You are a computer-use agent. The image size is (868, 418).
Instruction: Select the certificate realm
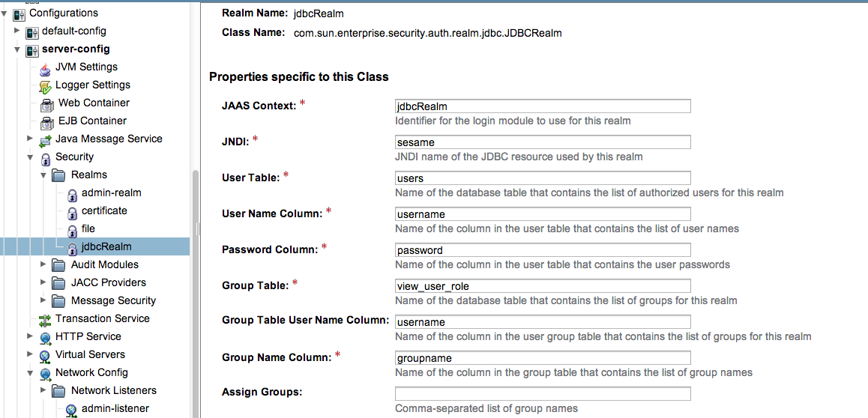coord(104,211)
